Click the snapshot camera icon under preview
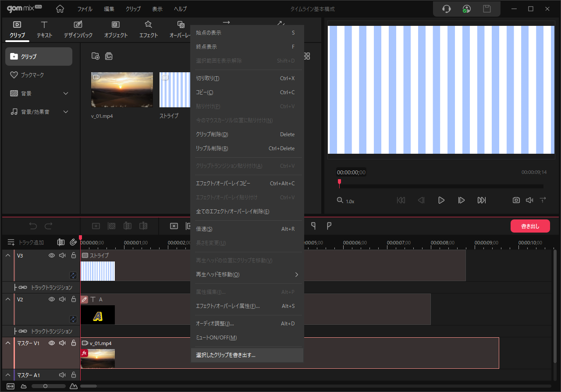 tap(516, 200)
